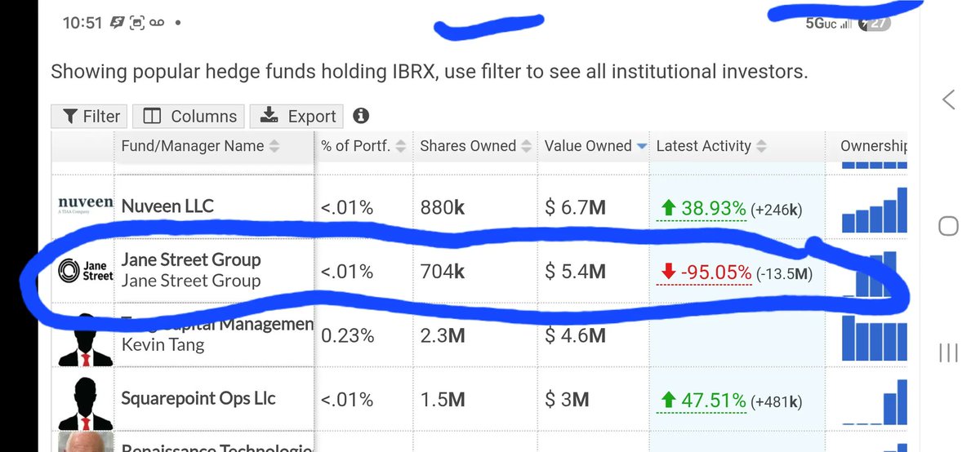This screenshot has height=452, width=980.
Task: Open Squarepoint Ops Llc fund link
Action: click(x=198, y=398)
